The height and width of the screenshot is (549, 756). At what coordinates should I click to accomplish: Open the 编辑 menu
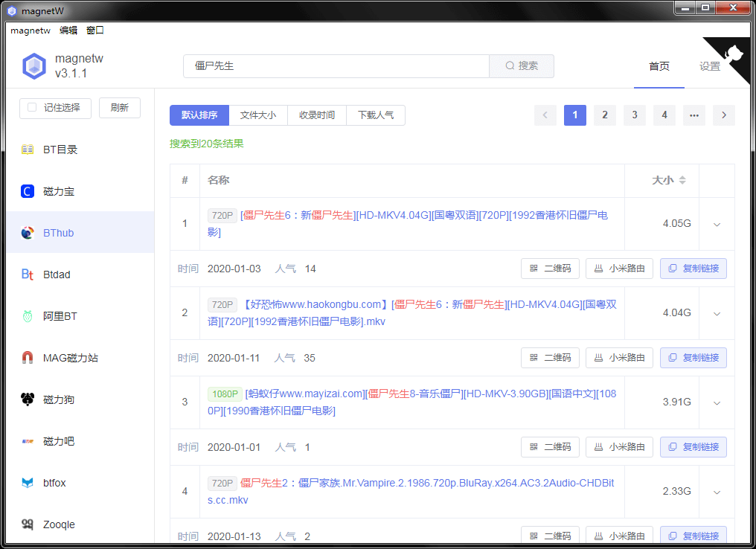[x=68, y=30]
